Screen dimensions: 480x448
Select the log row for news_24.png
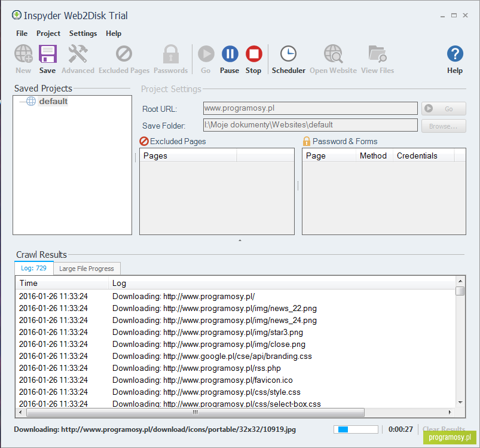click(x=236, y=320)
